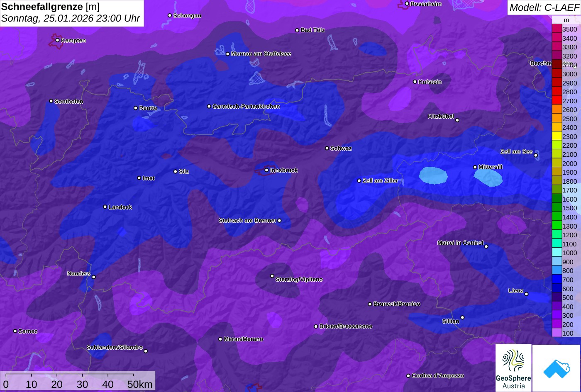Screen dimensions: 581x392
Task: Click the 1000 value in the legend
Action: point(569,253)
